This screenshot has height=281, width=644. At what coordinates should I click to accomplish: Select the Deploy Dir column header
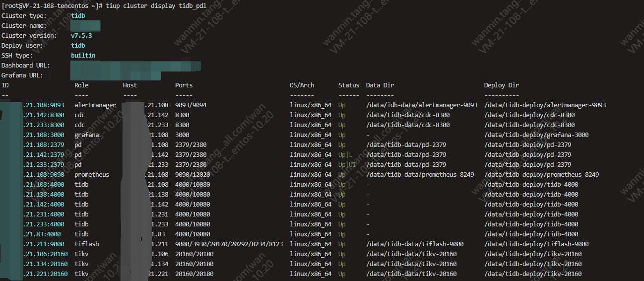click(502, 85)
